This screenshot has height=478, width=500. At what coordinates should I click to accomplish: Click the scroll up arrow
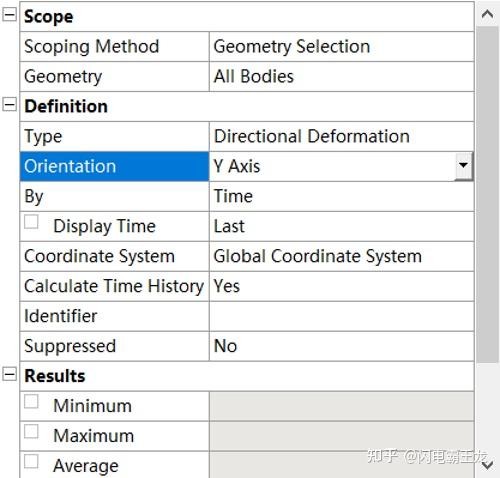(488, 14)
